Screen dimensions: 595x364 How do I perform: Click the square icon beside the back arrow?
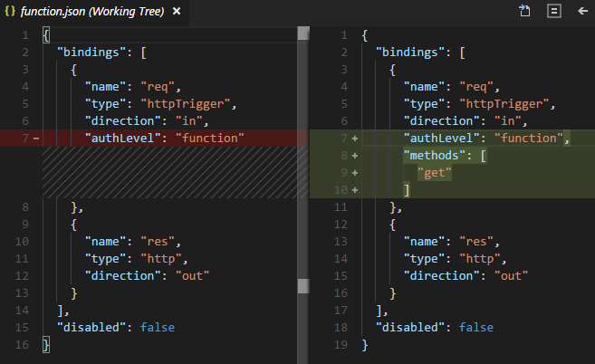(552, 12)
